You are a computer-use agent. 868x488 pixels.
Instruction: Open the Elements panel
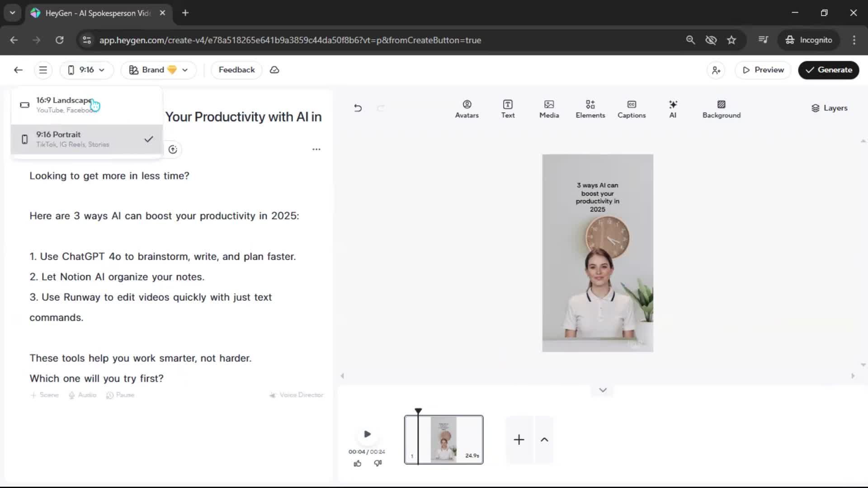(590, 109)
